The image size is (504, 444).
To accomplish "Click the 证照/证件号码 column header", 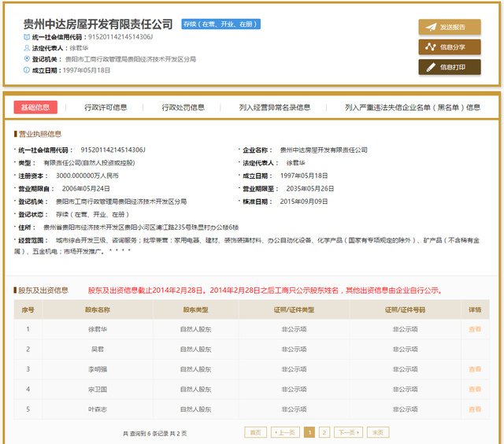I will point(405,309).
